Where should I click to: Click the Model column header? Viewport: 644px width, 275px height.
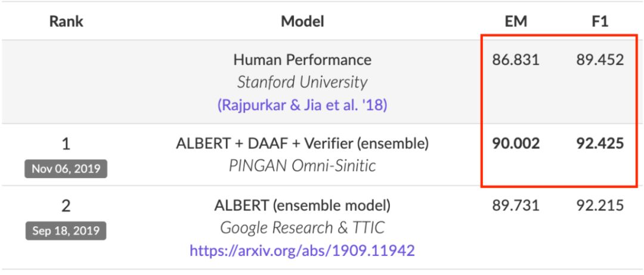click(302, 22)
